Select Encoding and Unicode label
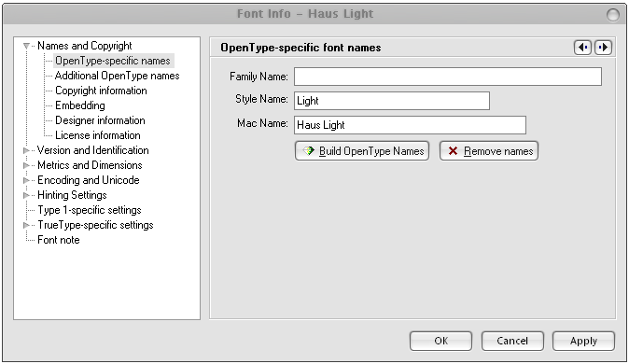The width and height of the screenshot is (629, 364). coord(89,180)
